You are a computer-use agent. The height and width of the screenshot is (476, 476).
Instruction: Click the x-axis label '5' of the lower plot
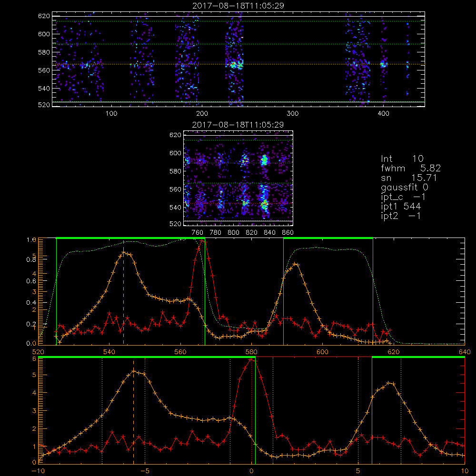coord(358,471)
